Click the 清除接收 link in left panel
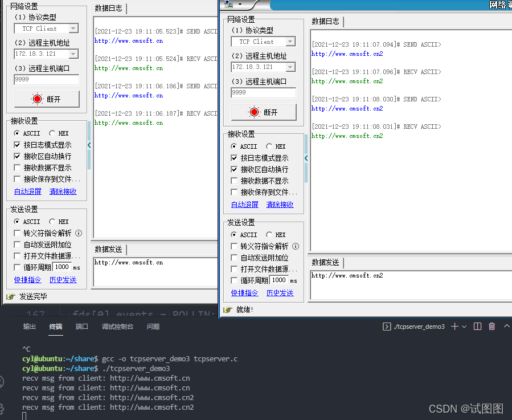 point(62,191)
